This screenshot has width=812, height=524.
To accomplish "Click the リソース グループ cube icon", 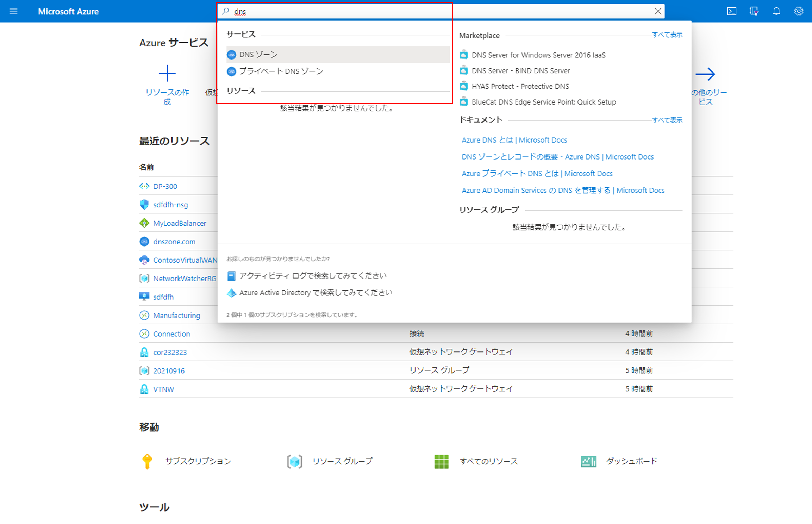I will pyautogui.click(x=295, y=461).
